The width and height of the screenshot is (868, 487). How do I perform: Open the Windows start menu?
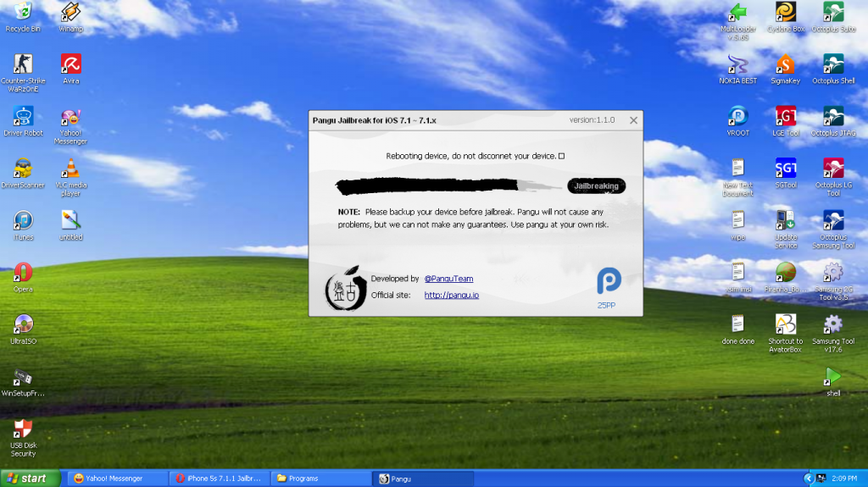pos(31,479)
